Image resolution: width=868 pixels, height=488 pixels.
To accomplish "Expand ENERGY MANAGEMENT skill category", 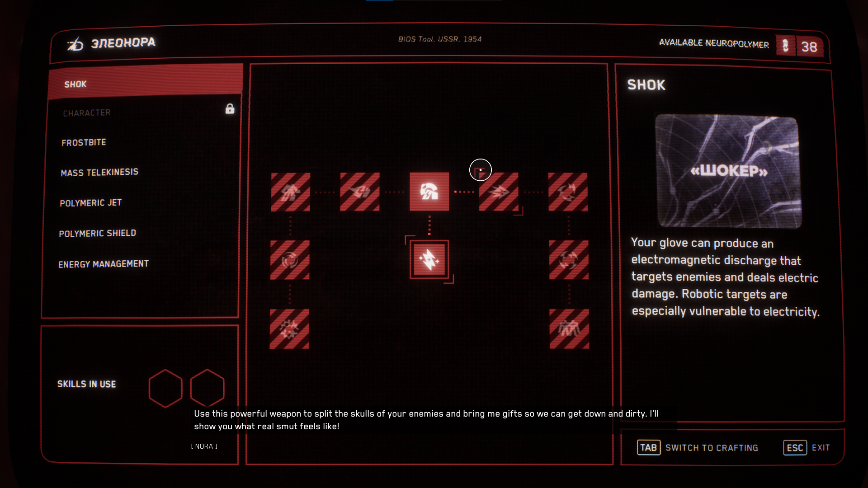I will [x=104, y=263].
